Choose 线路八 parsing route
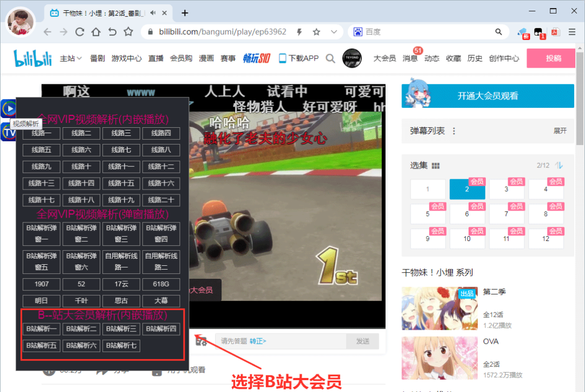 coord(161,150)
